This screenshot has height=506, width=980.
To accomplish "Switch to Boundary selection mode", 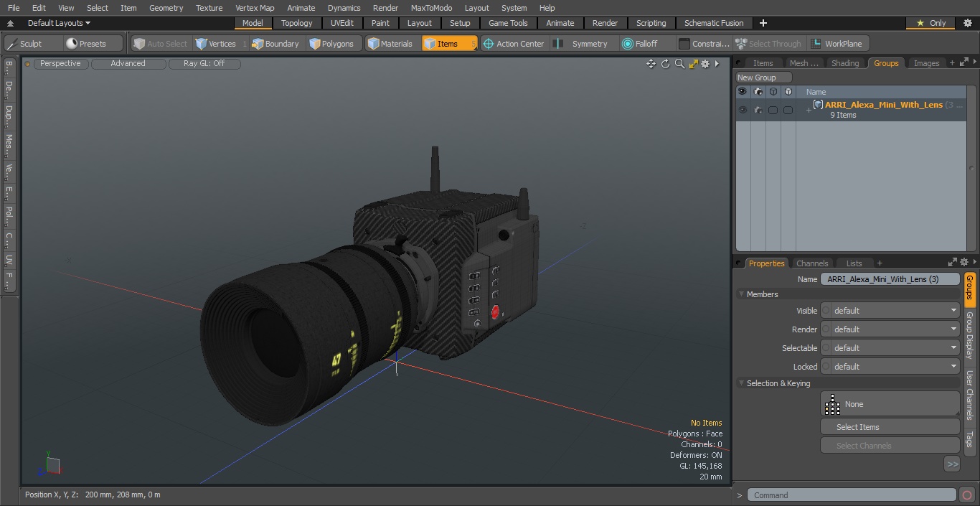I will 275,44.
